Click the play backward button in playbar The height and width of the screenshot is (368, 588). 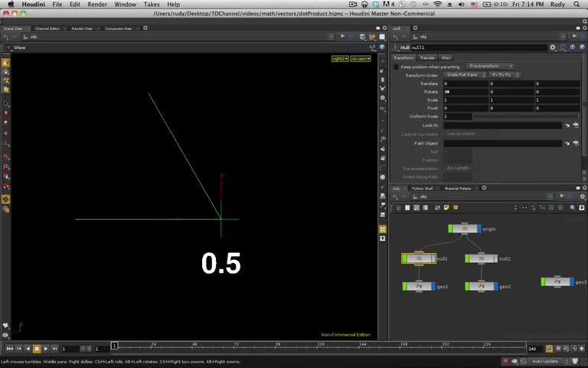(x=28, y=349)
